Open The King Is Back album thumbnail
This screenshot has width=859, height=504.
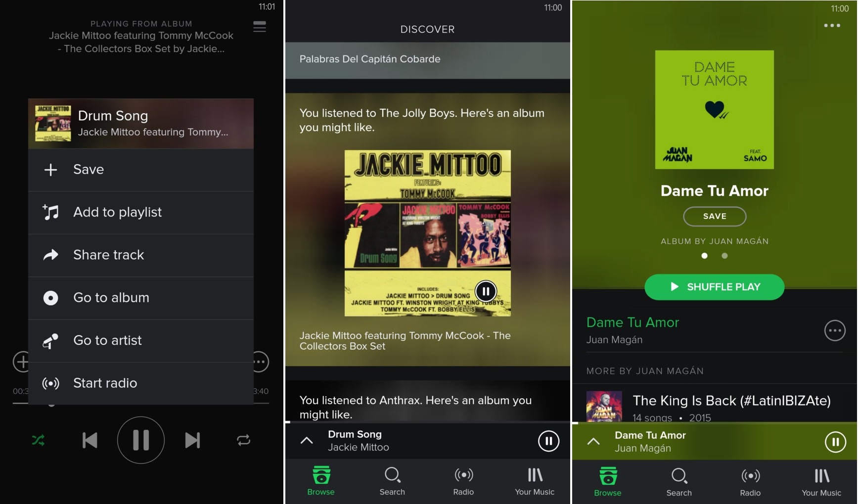click(x=604, y=407)
